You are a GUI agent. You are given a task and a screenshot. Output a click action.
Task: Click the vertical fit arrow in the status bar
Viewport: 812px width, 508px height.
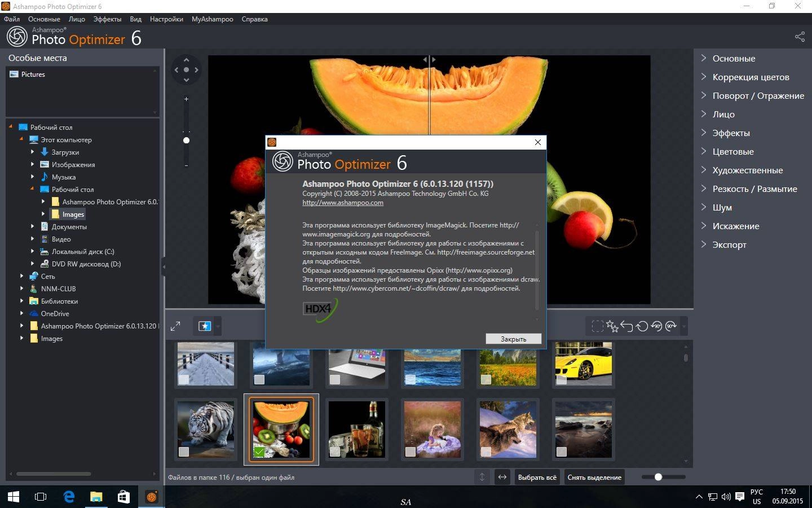pos(482,477)
